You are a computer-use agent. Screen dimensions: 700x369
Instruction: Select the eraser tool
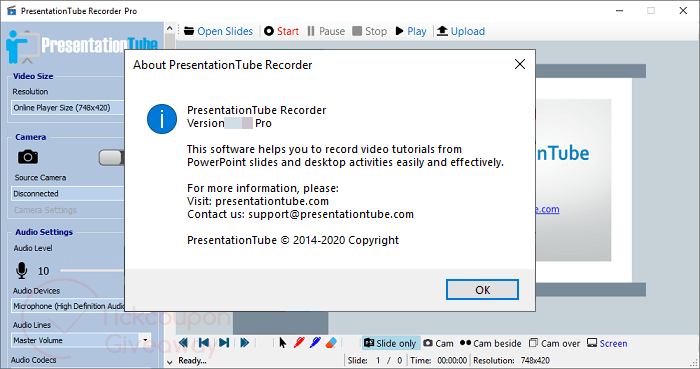pos(331,343)
